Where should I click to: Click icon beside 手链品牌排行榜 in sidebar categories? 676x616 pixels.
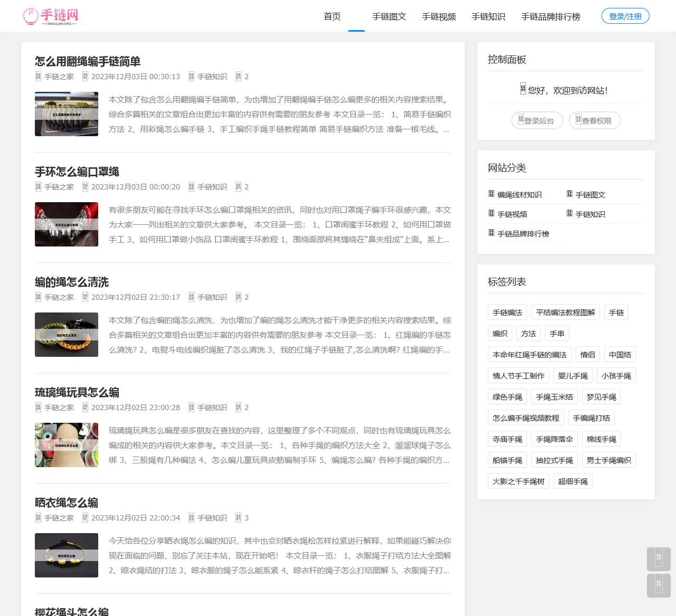(491, 233)
